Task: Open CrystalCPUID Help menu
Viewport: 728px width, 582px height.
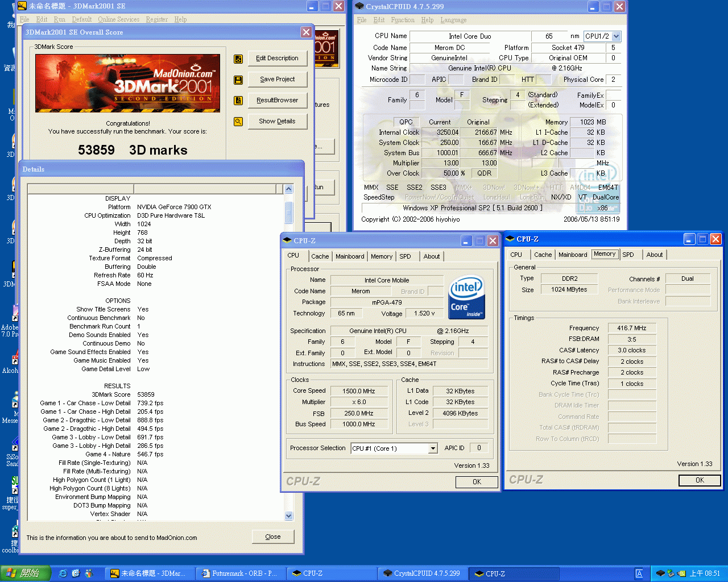Action: click(427, 20)
